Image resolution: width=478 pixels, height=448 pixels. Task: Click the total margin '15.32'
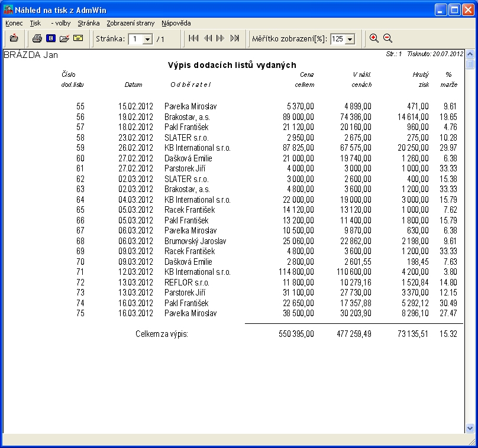click(x=448, y=334)
